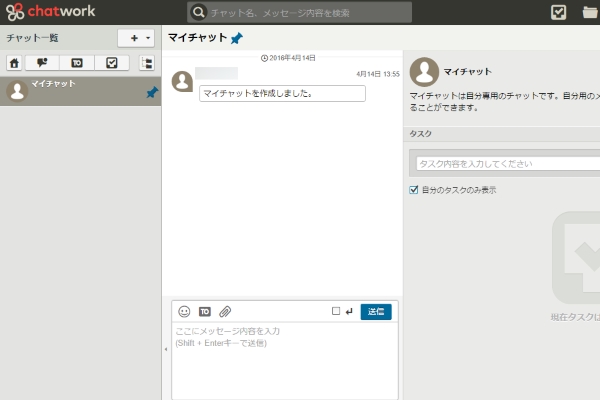
Task: Open the emoticon smiley picker
Action: 184,312
